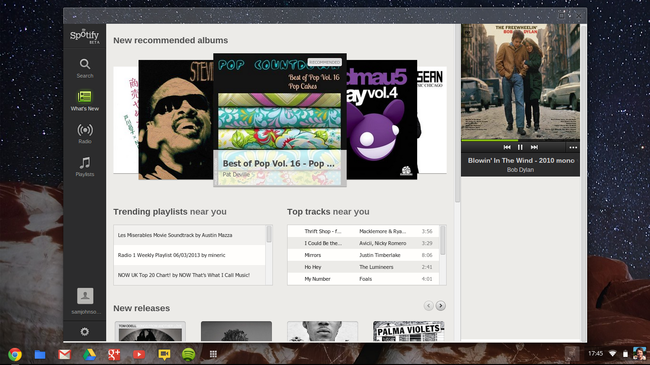Skip to next track
Screen dimensions: 650x365
(x=534, y=147)
